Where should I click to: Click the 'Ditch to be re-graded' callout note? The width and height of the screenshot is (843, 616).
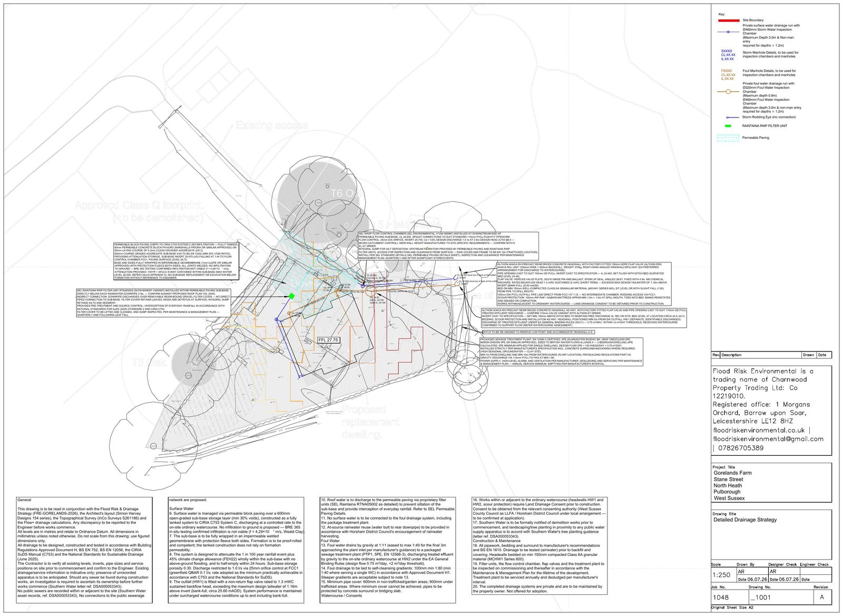538,333
